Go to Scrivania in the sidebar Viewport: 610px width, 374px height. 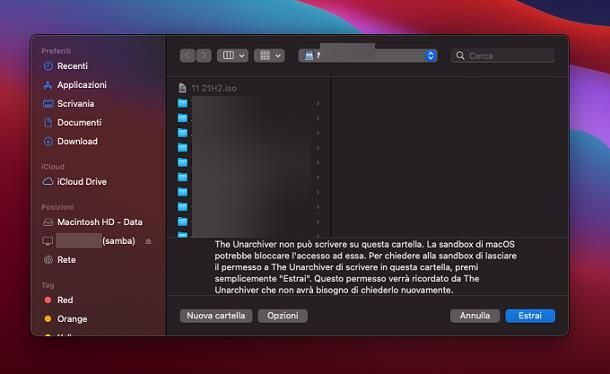[68, 104]
